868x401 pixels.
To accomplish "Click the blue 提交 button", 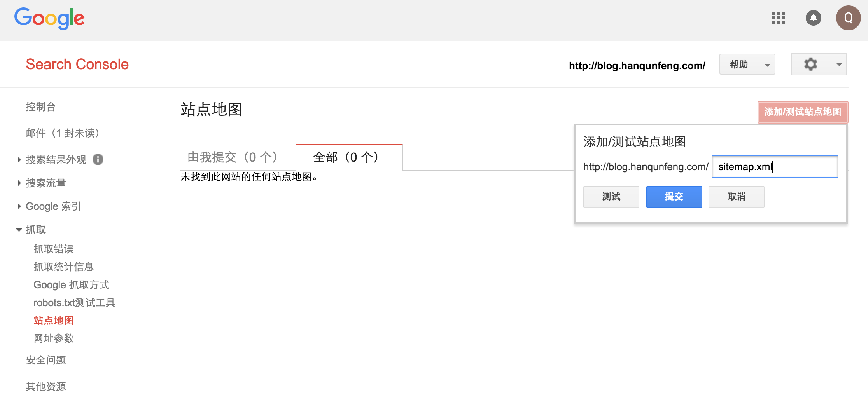I will coord(674,197).
